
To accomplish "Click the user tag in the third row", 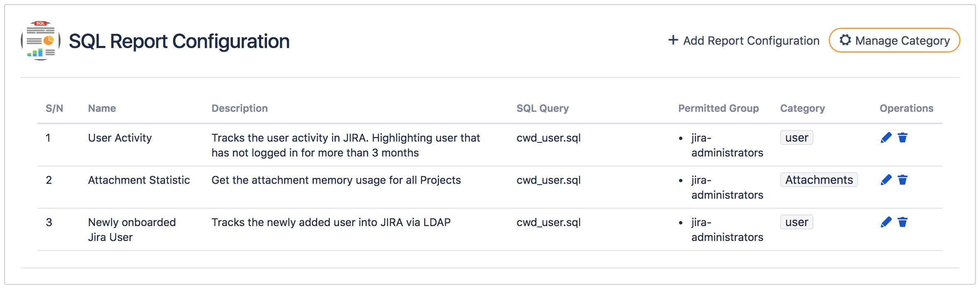I will [x=796, y=222].
